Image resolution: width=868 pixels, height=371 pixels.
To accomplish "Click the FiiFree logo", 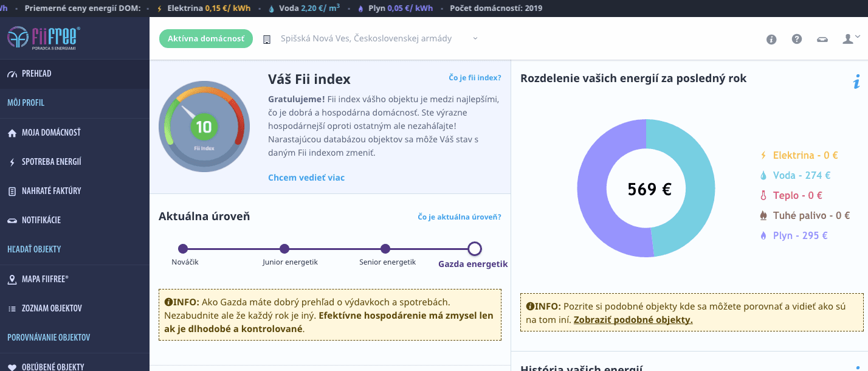I will (x=44, y=37).
